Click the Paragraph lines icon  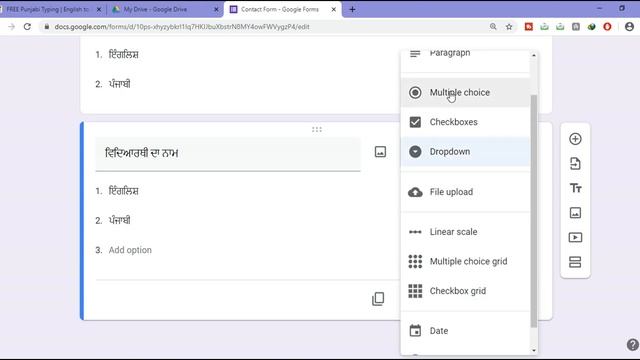click(415, 53)
